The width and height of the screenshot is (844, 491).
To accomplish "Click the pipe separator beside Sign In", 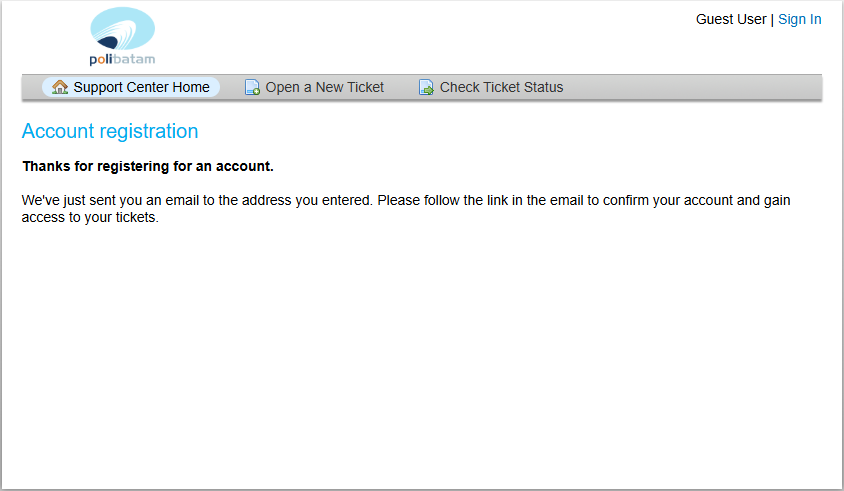I will point(772,19).
